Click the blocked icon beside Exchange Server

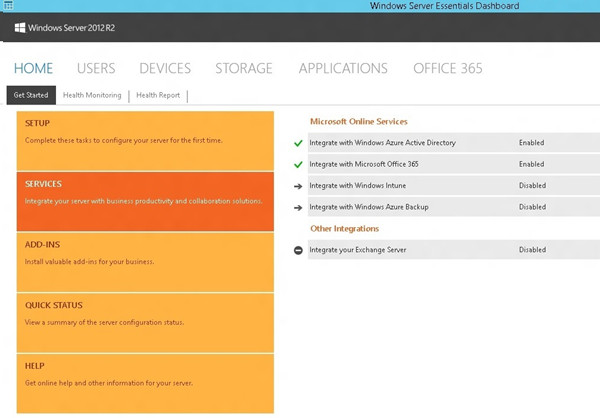tap(298, 250)
